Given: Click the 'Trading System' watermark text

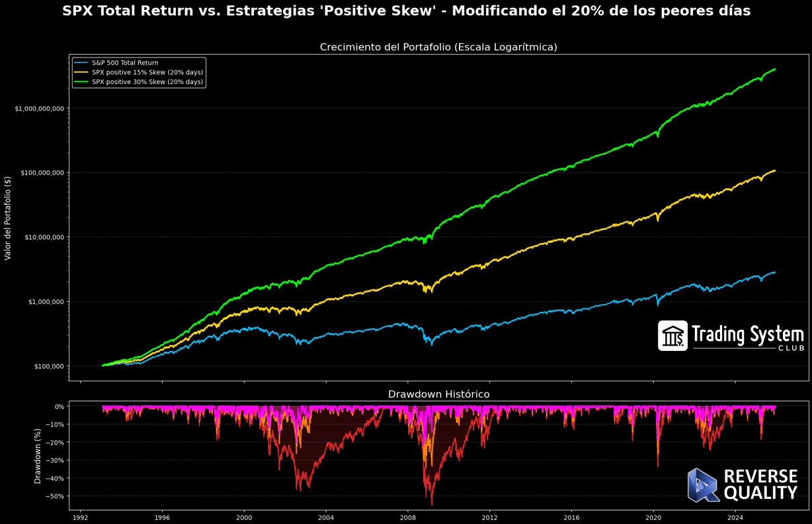Looking at the screenshot, I should pyautogui.click(x=747, y=334).
